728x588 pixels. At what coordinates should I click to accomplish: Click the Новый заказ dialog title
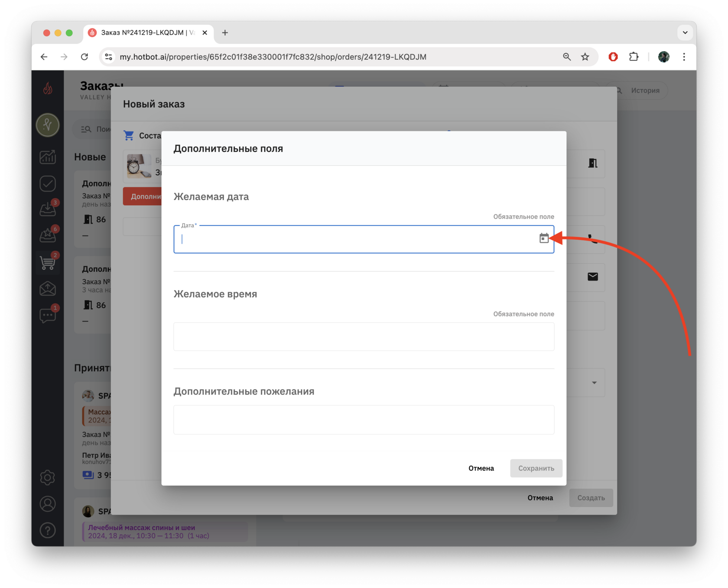click(x=154, y=104)
